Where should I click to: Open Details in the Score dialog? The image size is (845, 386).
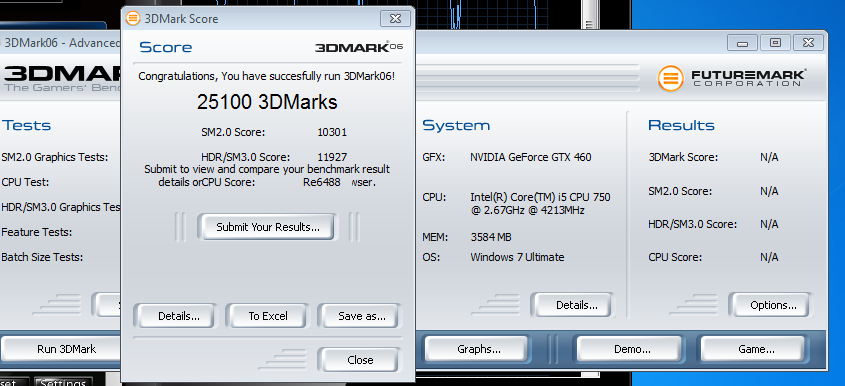[178, 316]
